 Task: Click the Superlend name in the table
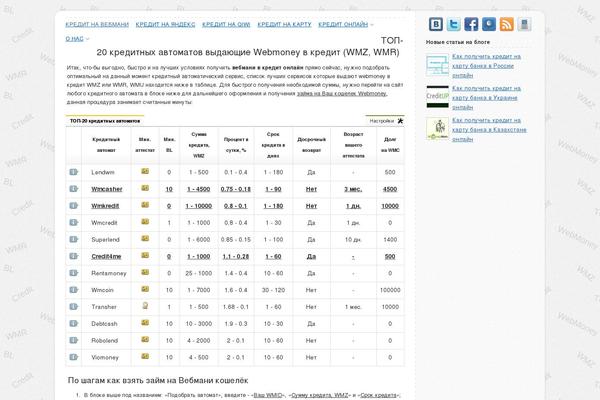pyautogui.click(x=105, y=240)
